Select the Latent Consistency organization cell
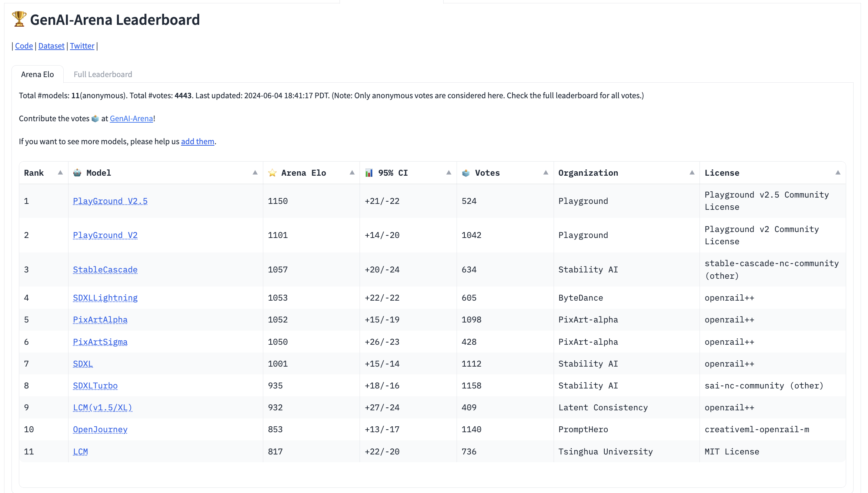Screen dimensions: 868x493 [x=627, y=407]
